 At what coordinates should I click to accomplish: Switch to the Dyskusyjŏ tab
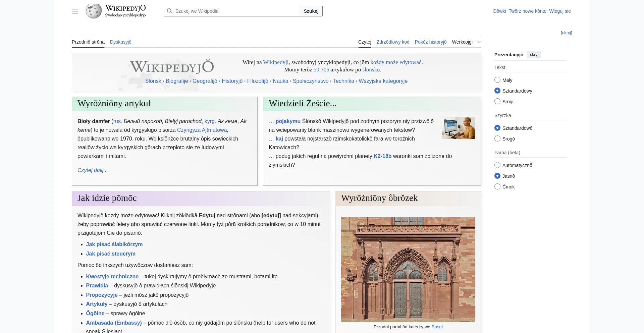tap(120, 42)
